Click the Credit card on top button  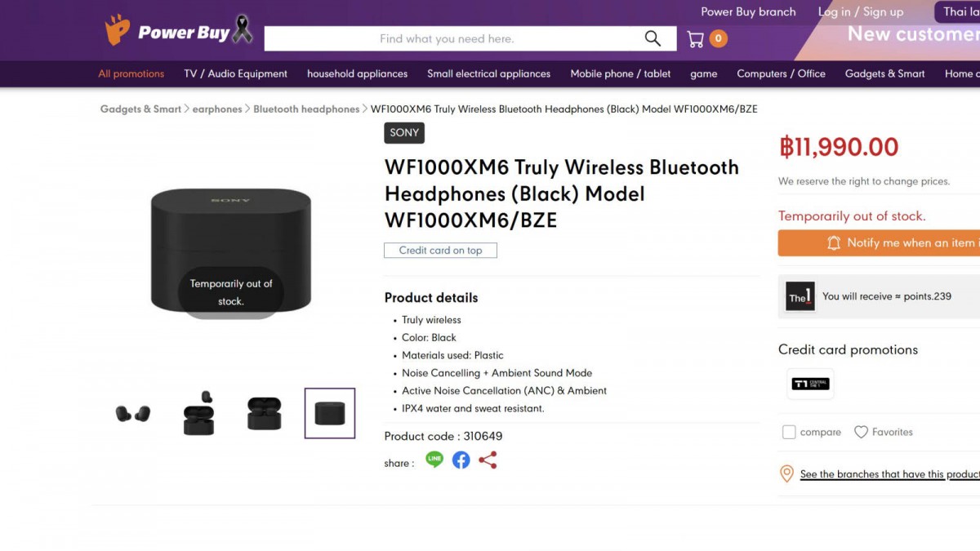pos(440,251)
